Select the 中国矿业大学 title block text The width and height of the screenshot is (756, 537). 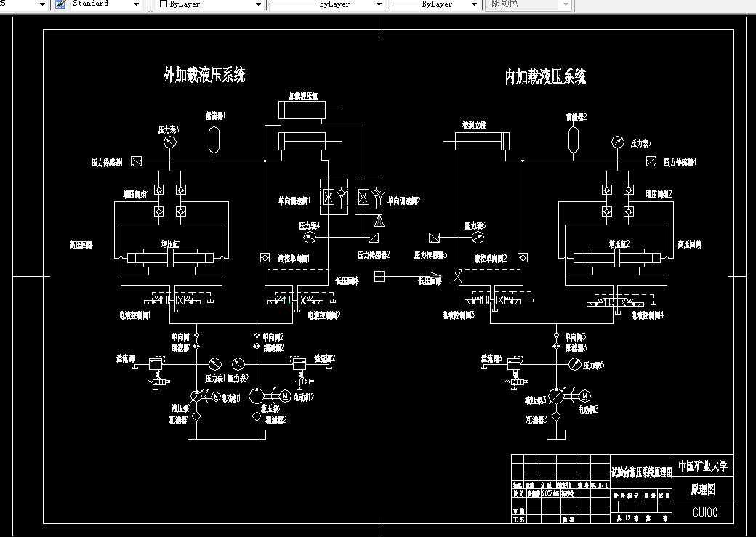tap(703, 466)
